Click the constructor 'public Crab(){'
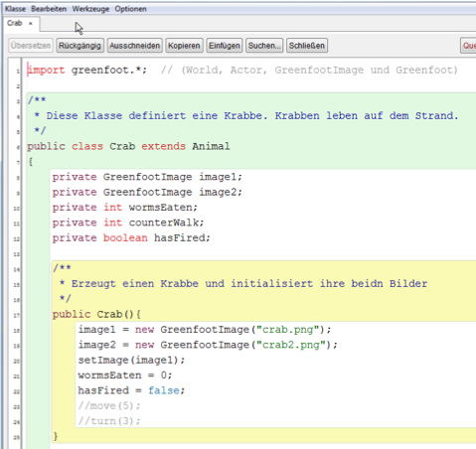 coord(96,314)
